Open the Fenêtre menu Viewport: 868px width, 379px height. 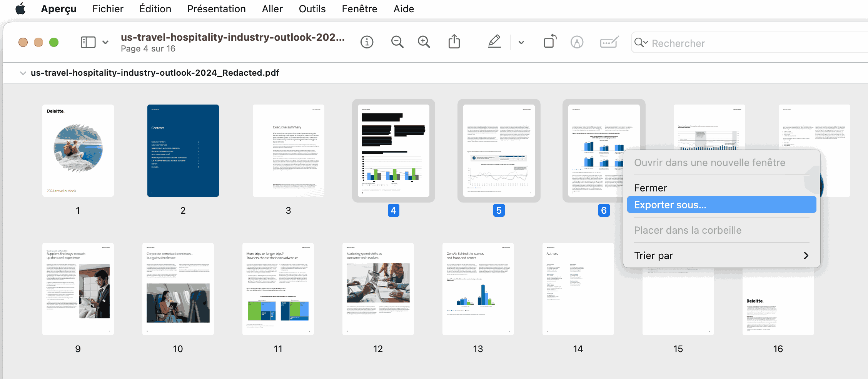[359, 8]
